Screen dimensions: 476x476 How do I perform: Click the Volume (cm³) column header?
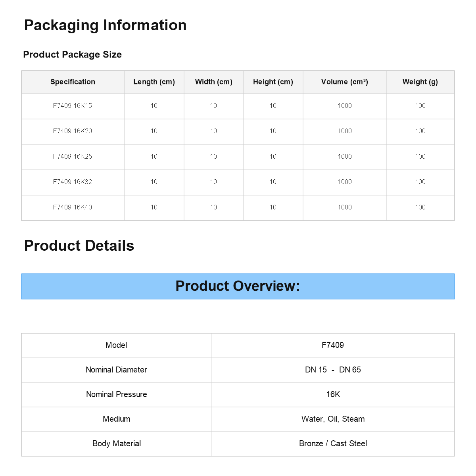coord(345,82)
